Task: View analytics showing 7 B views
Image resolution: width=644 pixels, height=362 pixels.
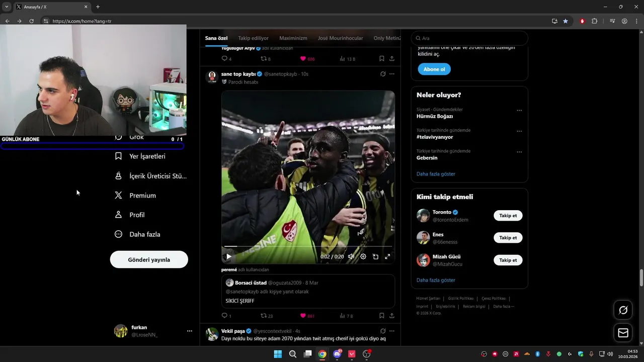Action: tap(346, 316)
